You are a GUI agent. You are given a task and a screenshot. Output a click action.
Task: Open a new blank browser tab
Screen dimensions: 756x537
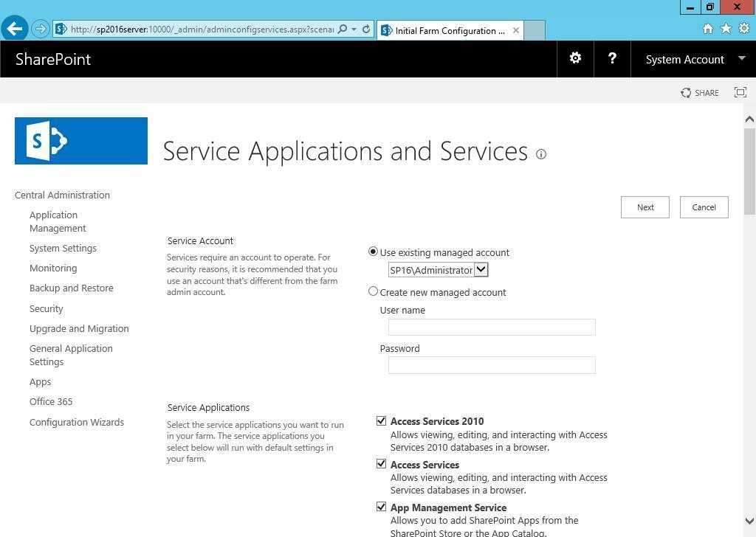(x=535, y=30)
